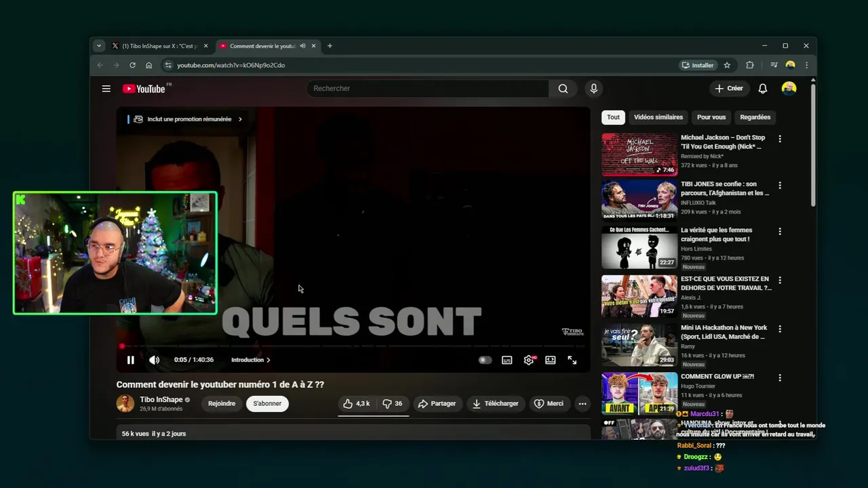Open the browser extensions puzzle icon
Viewport: 868px width, 488px height.
coord(749,65)
